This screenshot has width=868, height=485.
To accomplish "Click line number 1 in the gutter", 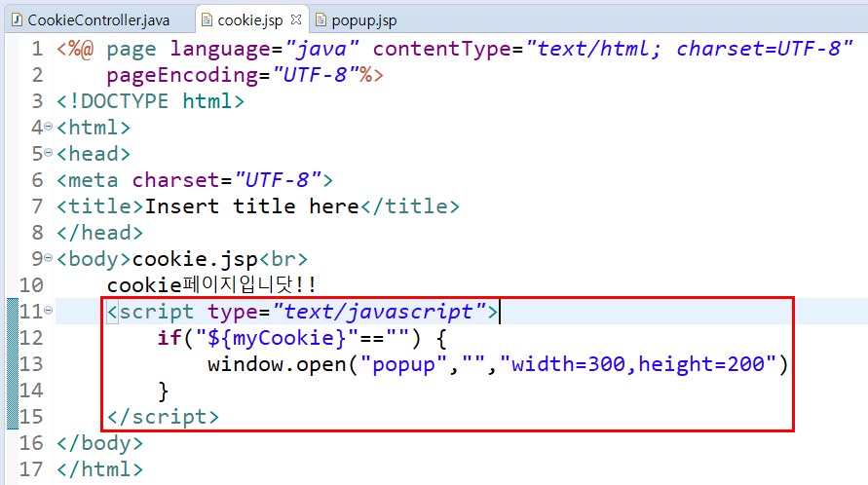I will (x=37, y=49).
